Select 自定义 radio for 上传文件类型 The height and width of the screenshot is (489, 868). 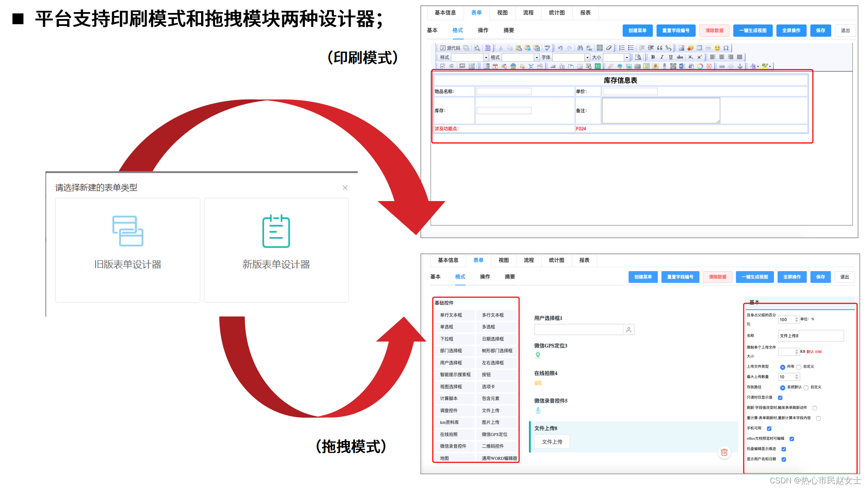pyautogui.click(x=799, y=367)
